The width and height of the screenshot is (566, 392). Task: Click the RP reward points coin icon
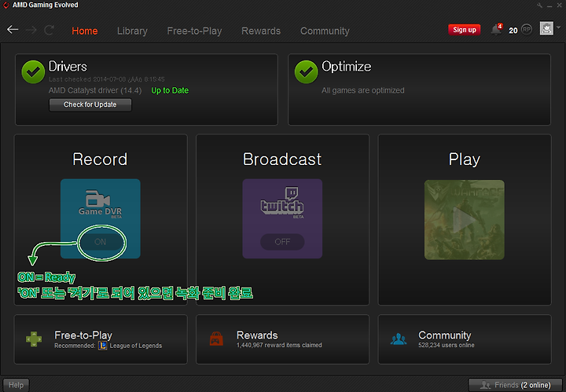click(x=527, y=29)
